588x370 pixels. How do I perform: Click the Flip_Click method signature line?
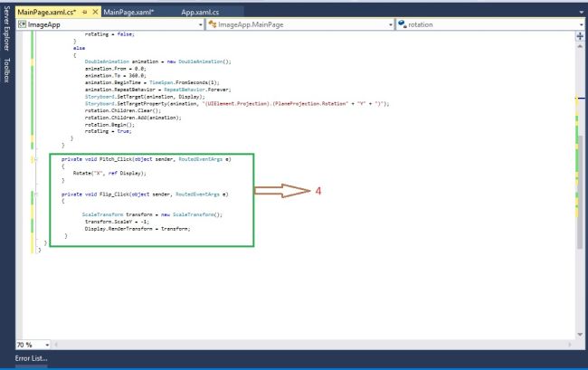[x=145, y=194]
